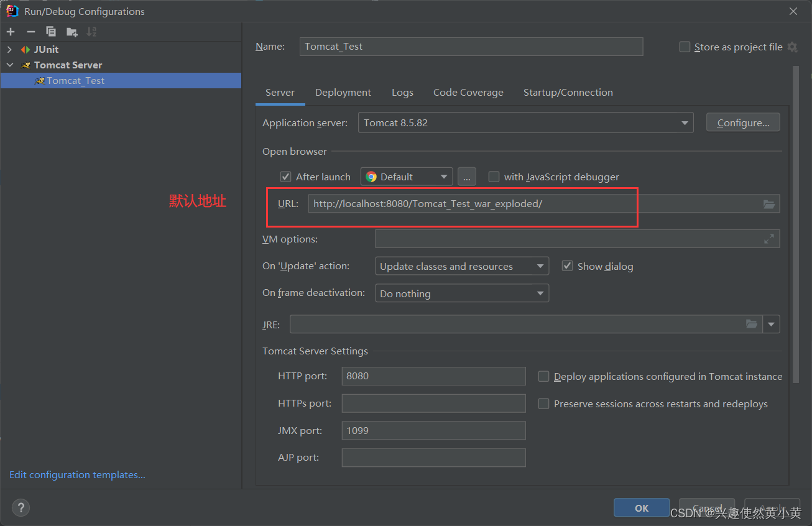Close the Run/Debug Configurations dialog
812x526 pixels.
(793, 11)
